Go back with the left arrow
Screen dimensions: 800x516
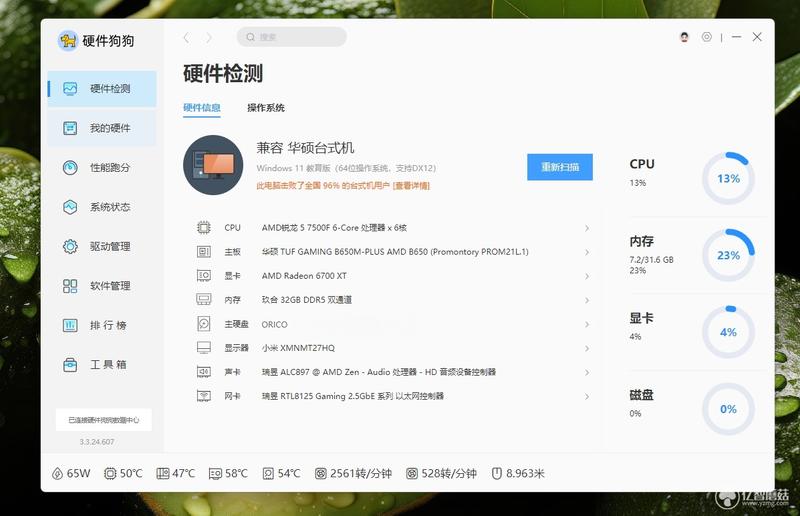click(x=186, y=37)
